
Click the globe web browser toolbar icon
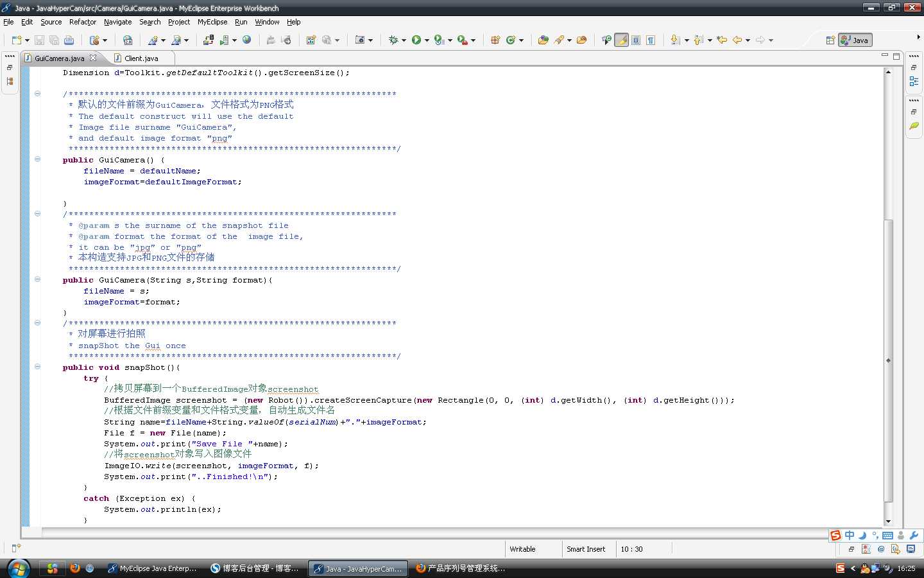(246, 40)
